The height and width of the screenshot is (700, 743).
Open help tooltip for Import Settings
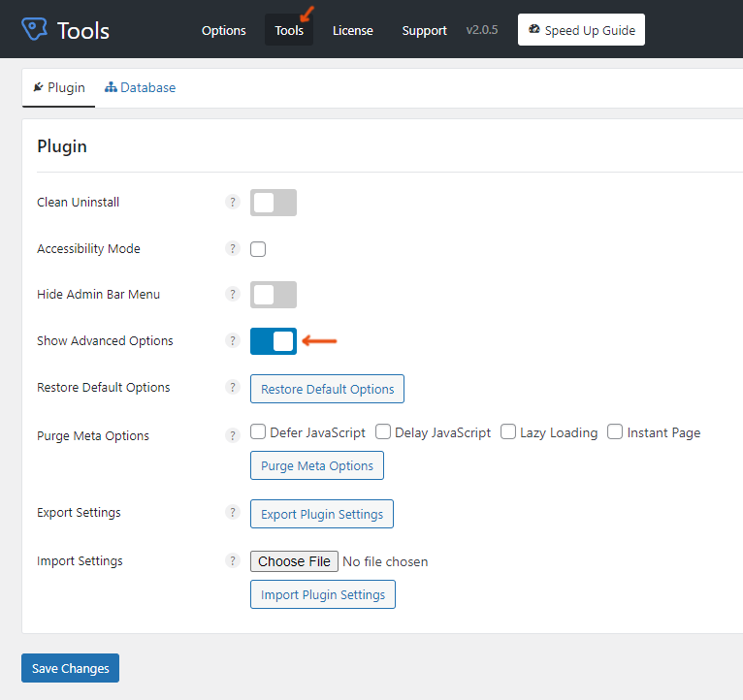coord(232,560)
